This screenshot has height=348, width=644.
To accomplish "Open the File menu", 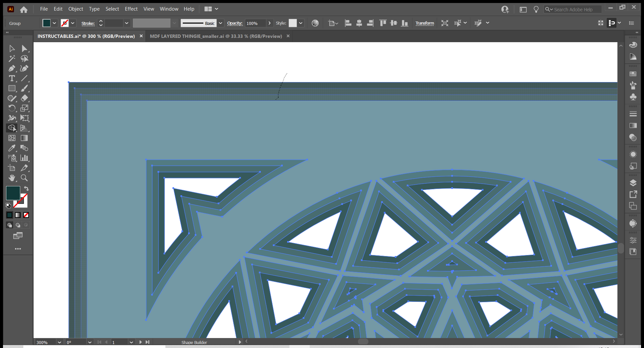I will coord(44,9).
